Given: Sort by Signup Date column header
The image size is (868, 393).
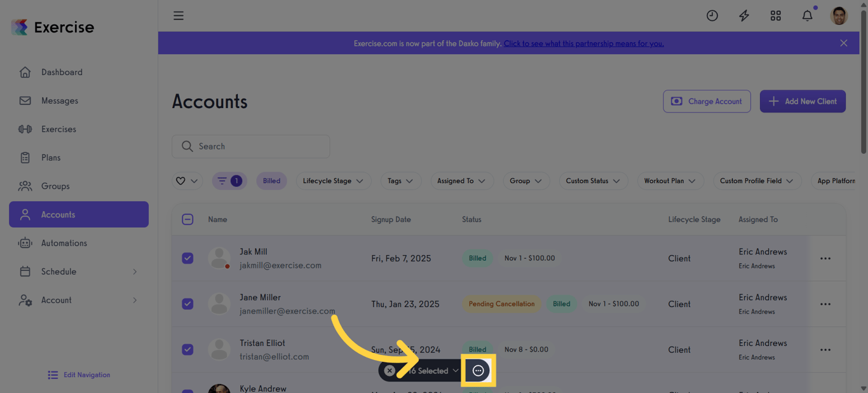Looking at the screenshot, I should pyautogui.click(x=391, y=219).
